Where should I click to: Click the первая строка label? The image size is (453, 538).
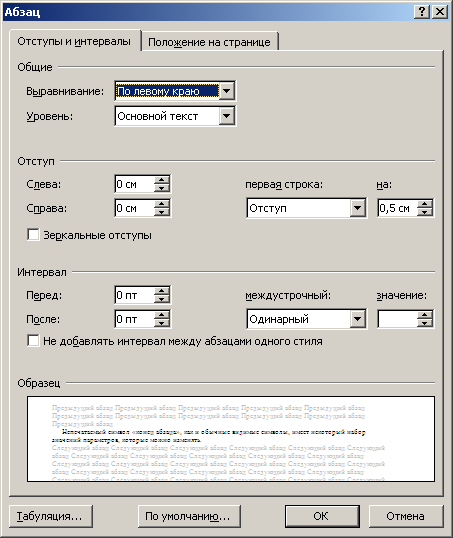coord(284,185)
